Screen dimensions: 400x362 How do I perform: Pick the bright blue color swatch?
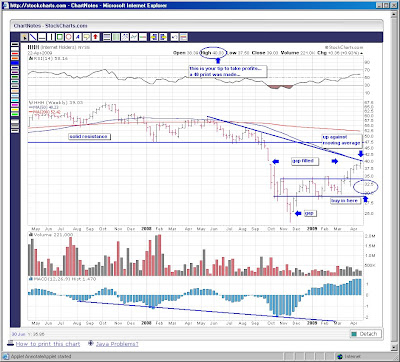coord(15,63)
